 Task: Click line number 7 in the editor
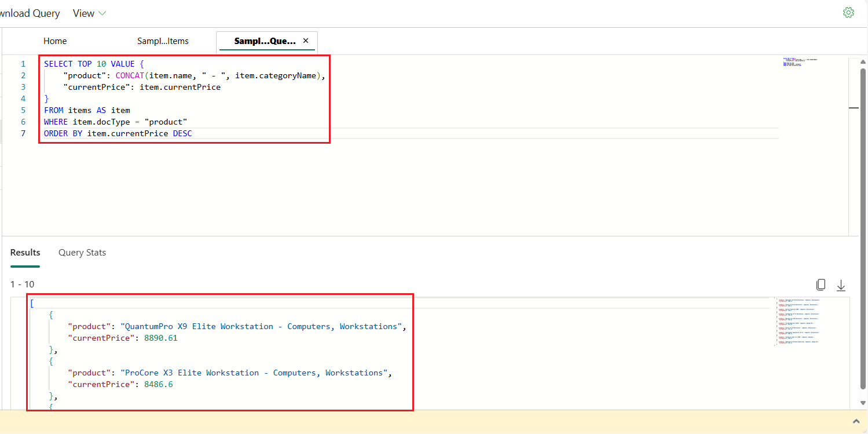click(23, 133)
